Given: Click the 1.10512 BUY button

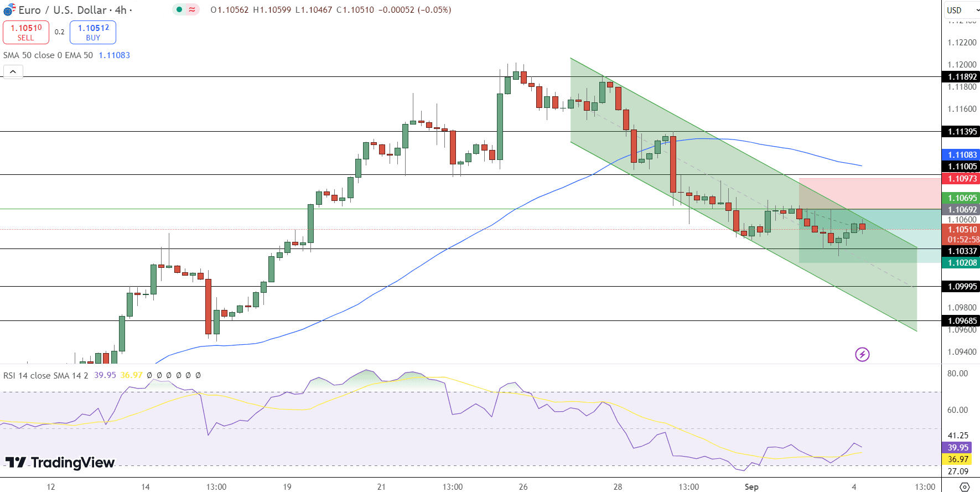Looking at the screenshot, I should [x=93, y=32].
